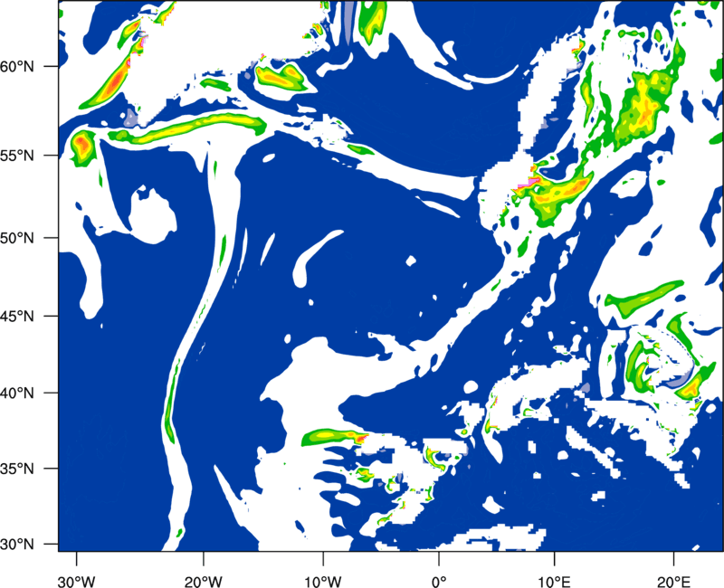Click the 60°N latitude label
This screenshot has width=724, height=588.
click(x=18, y=66)
